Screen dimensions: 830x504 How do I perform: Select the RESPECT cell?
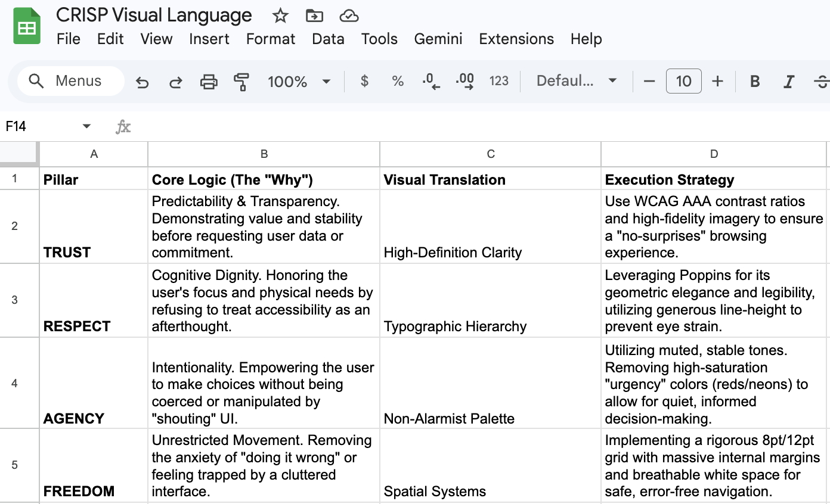(x=94, y=300)
